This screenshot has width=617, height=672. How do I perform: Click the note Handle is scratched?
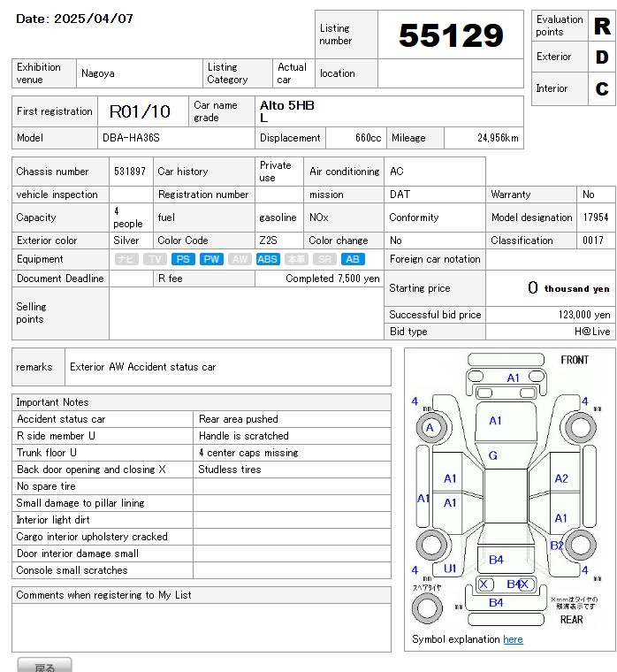click(x=243, y=436)
